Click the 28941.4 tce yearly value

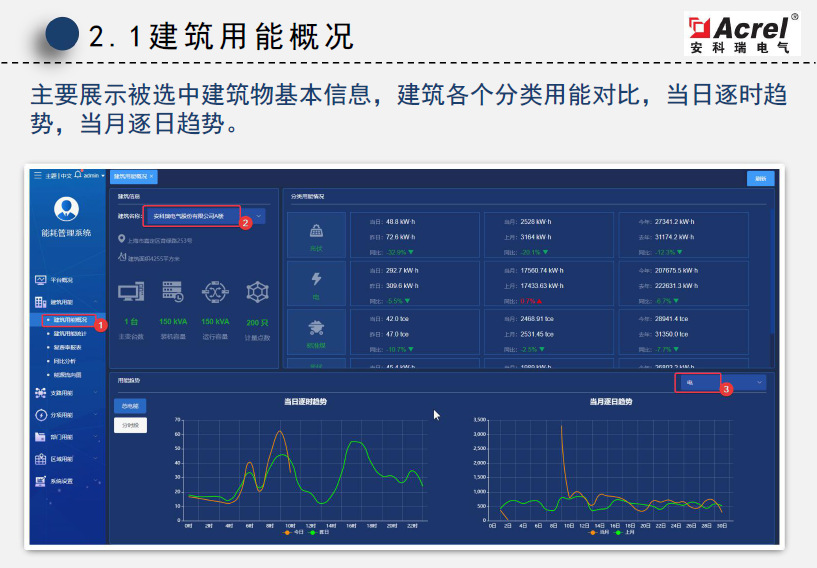click(672, 318)
